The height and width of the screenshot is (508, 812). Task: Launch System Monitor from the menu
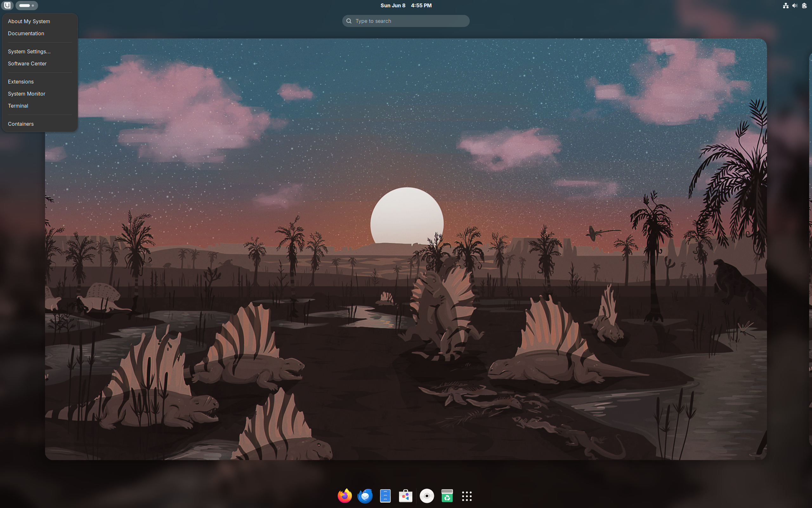click(x=40, y=94)
